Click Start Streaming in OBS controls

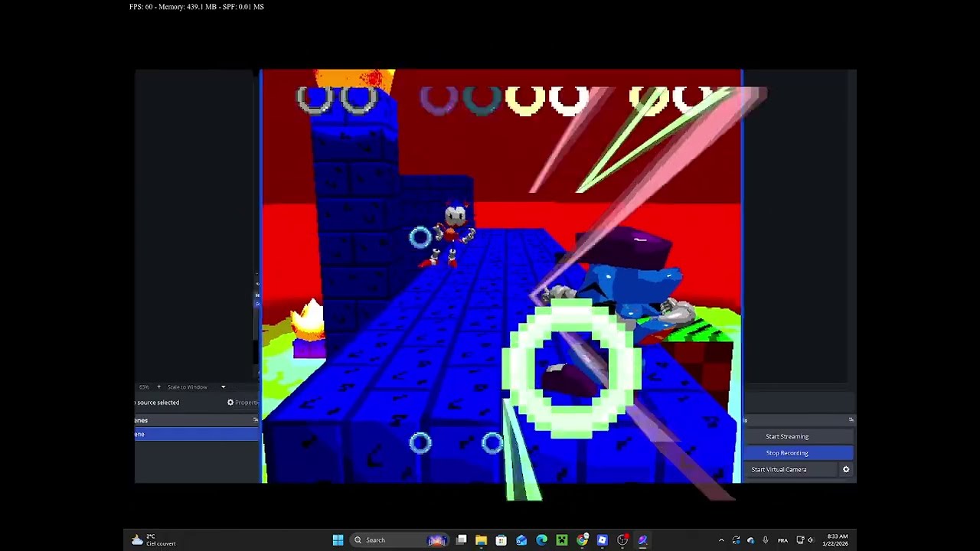(x=799, y=436)
